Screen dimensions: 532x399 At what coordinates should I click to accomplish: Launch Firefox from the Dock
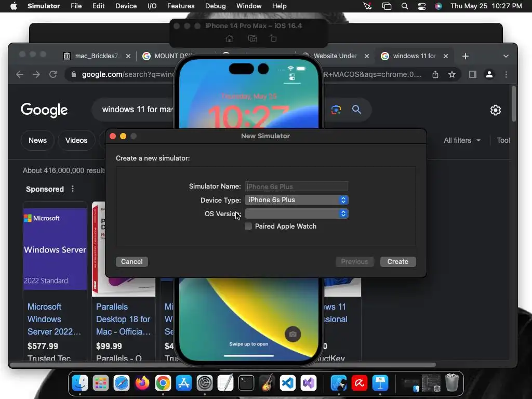point(142,383)
